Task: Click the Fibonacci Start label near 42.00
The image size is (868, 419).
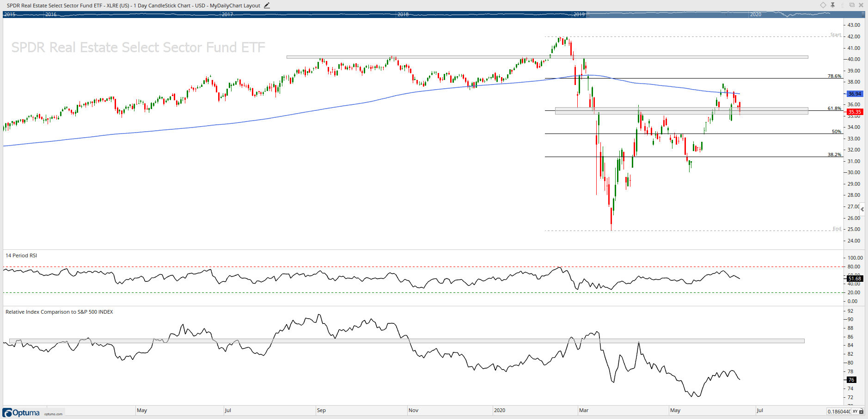Action: point(836,35)
